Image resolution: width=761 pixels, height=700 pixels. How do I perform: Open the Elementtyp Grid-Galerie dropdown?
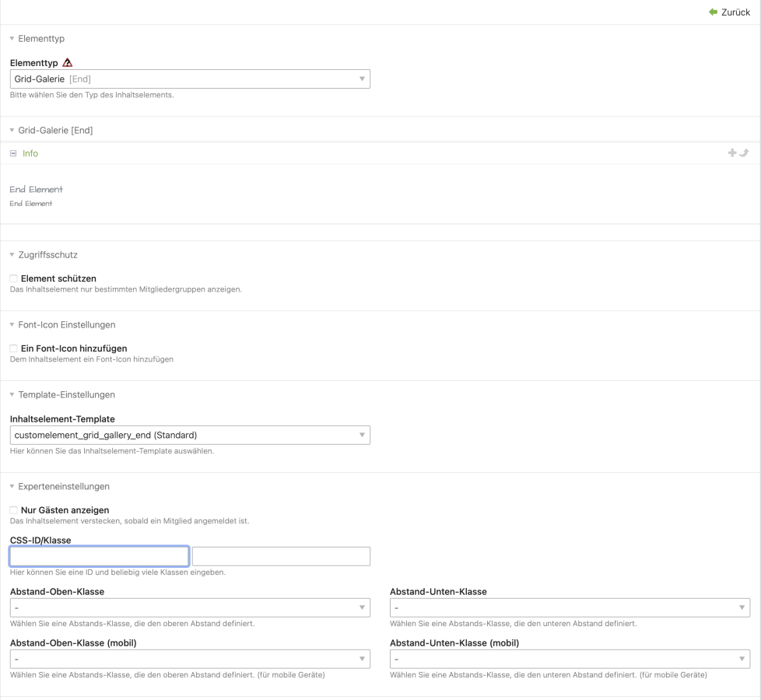pos(190,79)
